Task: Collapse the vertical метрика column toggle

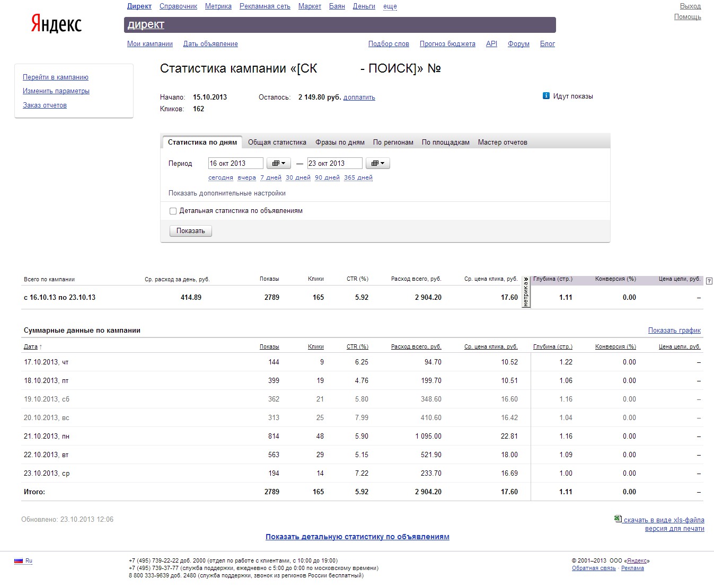Action: click(526, 292)
